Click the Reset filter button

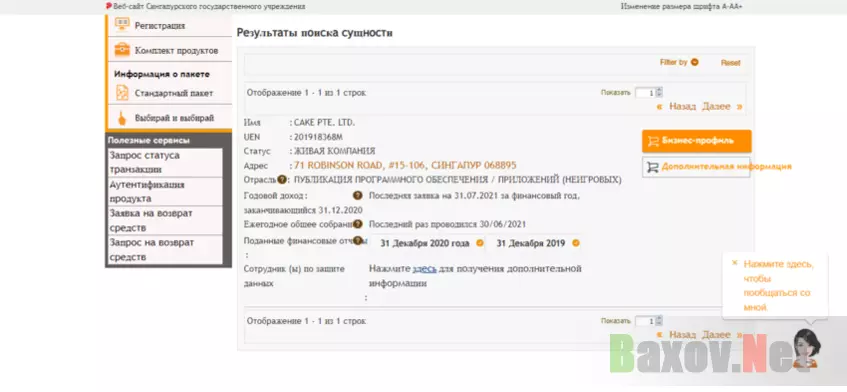(x=730, y=63)
